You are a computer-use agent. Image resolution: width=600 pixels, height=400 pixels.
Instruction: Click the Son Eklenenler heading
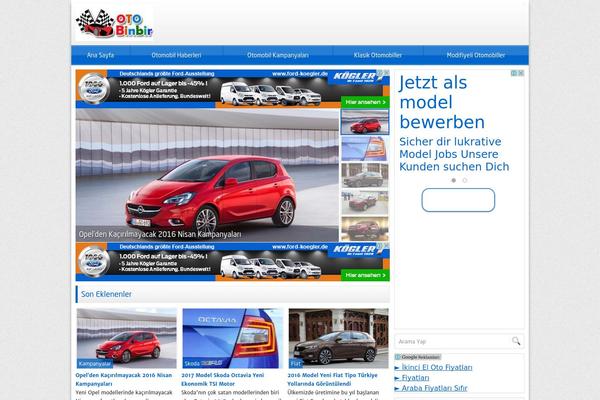click(106, 294)
